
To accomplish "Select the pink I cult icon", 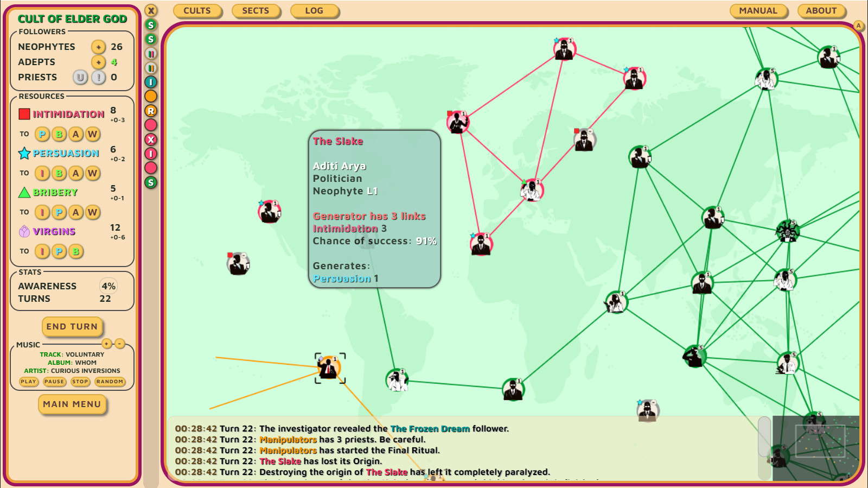I will click(x=151, y=154).
